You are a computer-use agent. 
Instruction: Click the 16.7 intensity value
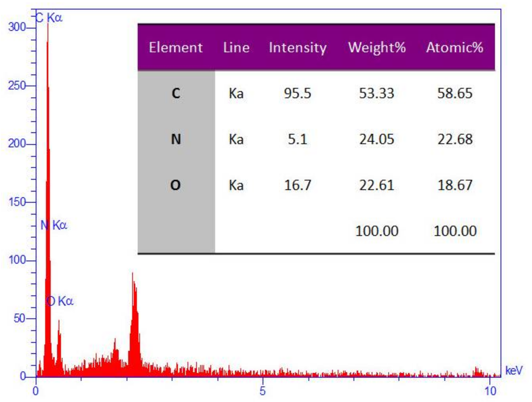[298, 185]
